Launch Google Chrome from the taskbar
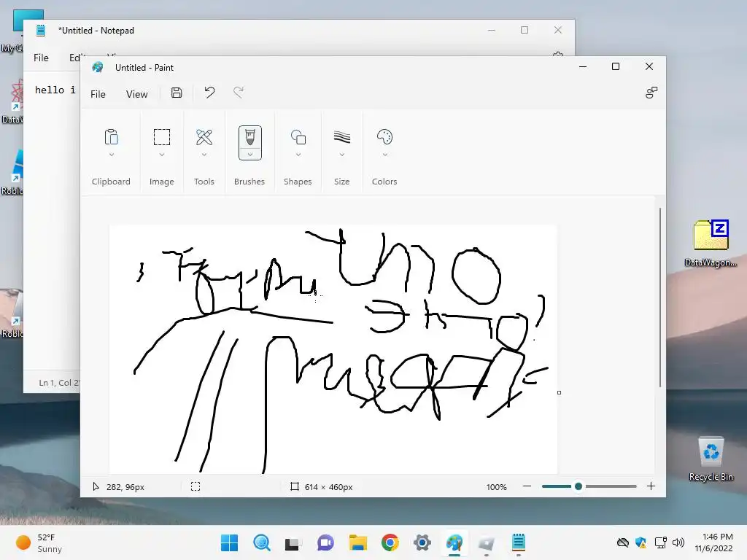 [390, 542]
